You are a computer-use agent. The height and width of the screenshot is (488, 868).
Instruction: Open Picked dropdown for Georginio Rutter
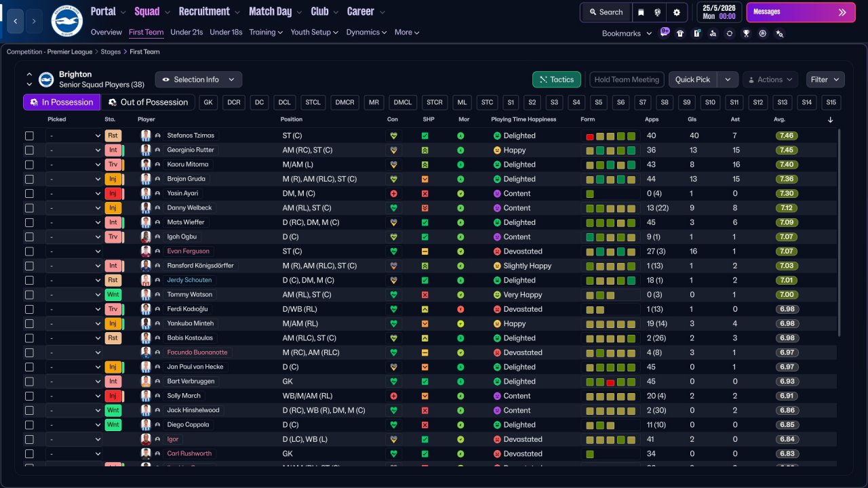[74, 150]
